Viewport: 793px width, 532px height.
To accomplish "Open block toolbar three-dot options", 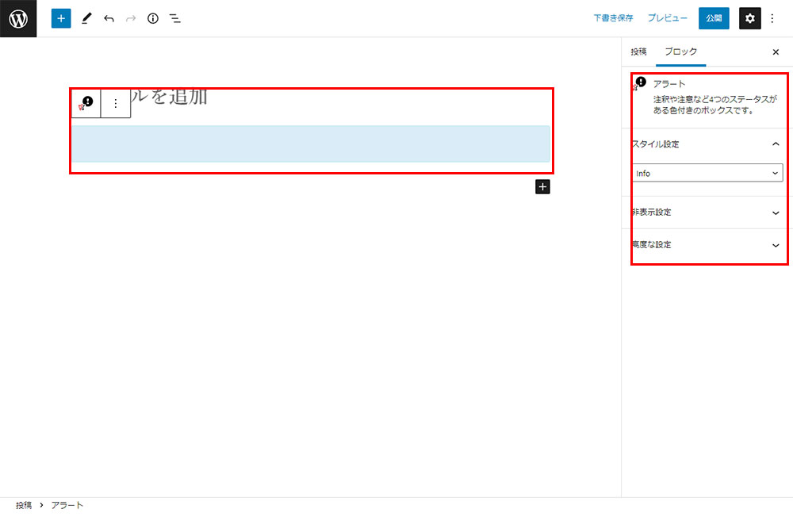I will tap(116, 103).
